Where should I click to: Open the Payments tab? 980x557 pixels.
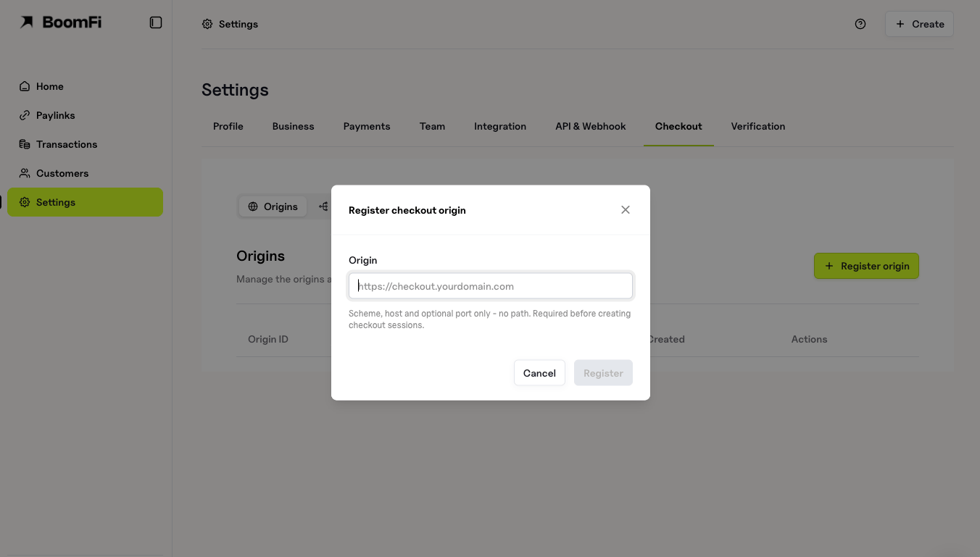367,126
